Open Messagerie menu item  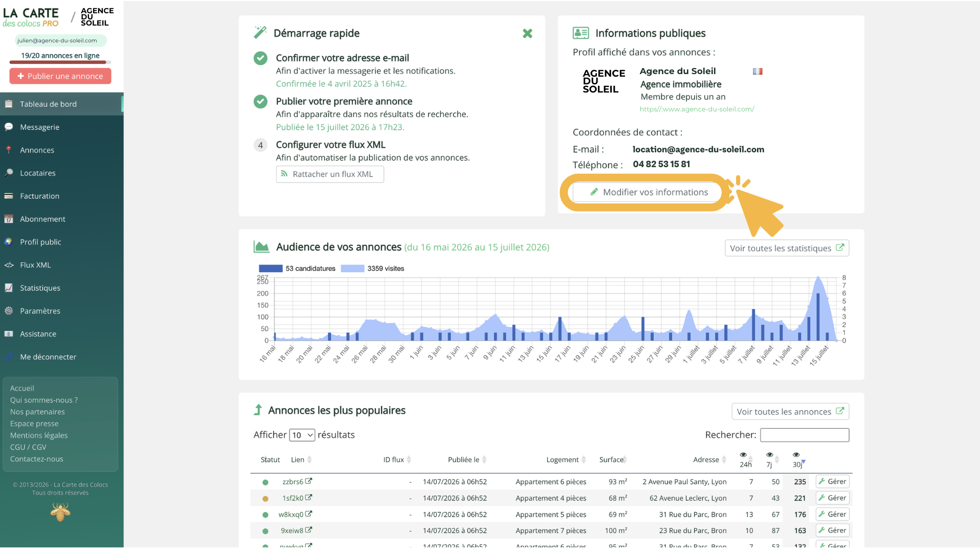pyautogui.click(x=61, y=127)
